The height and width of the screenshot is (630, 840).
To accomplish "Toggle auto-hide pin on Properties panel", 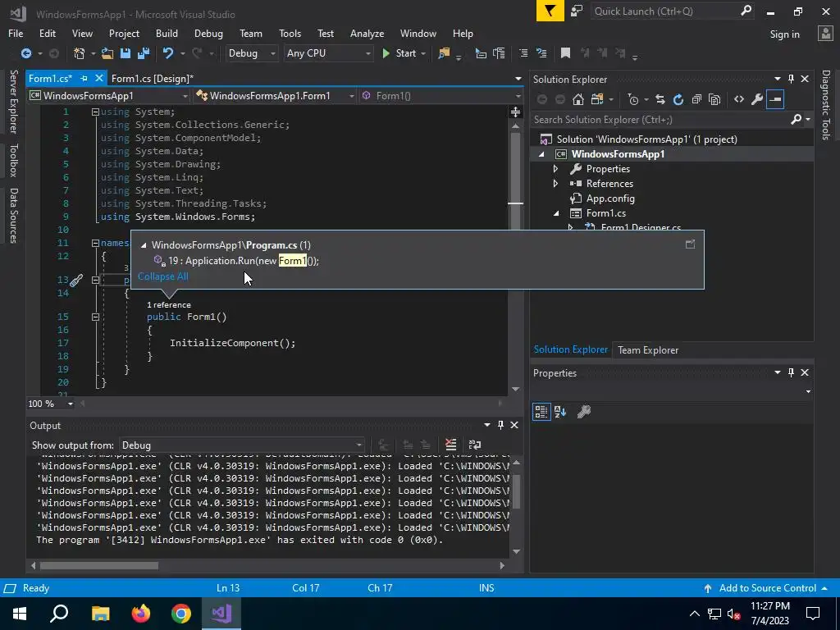I will (792, 372).
